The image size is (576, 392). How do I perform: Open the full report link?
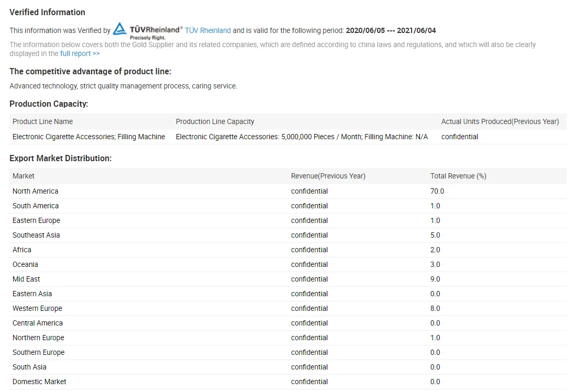80,53
